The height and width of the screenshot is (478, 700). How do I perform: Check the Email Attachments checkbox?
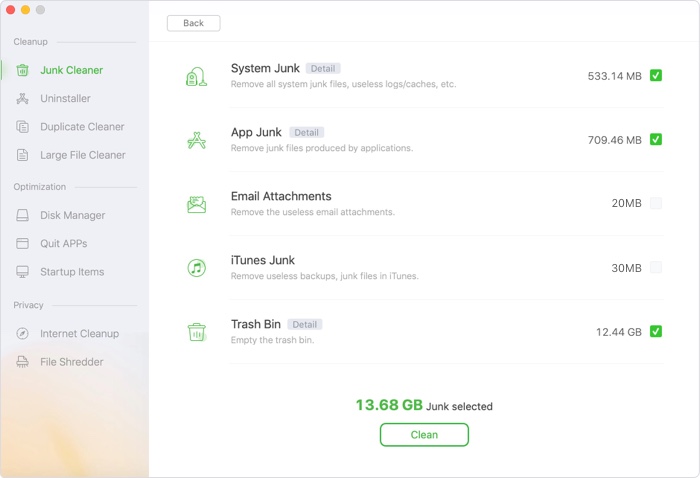click(x=656, y=203)
